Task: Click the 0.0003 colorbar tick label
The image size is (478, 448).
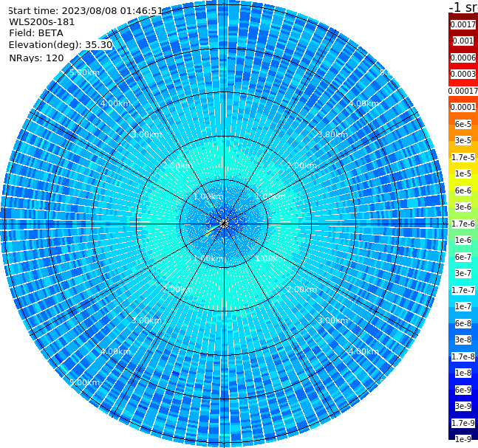Action: point(463,74)
